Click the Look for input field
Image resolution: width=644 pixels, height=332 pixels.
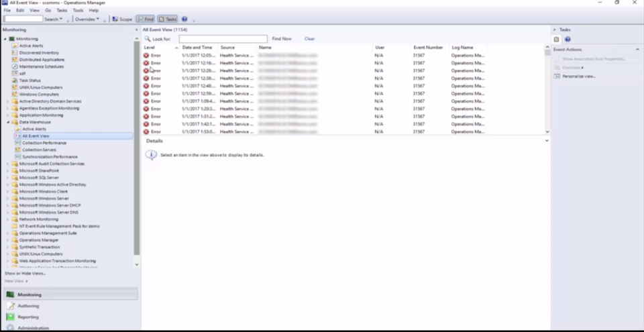(x=223, y=39)
